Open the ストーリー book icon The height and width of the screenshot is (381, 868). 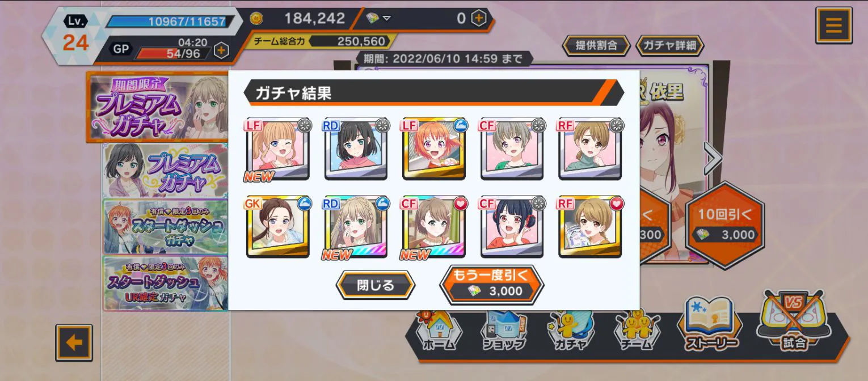(711, 324)
